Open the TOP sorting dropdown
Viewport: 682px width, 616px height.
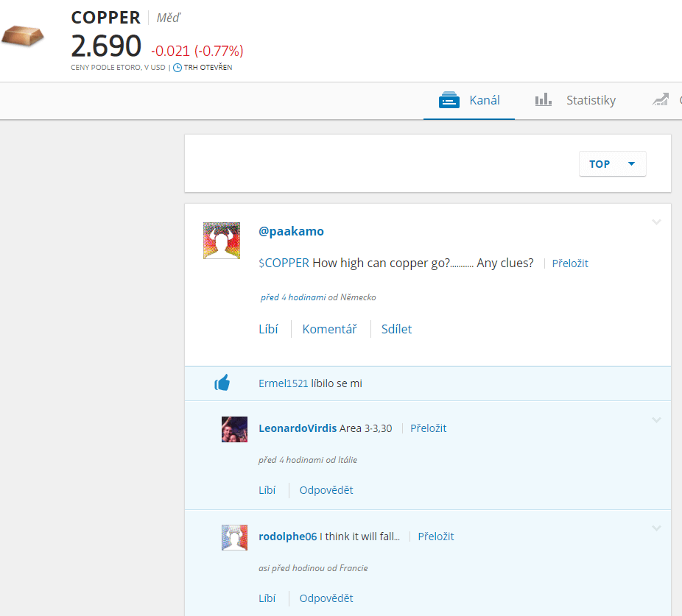click(x=612, y=164)
